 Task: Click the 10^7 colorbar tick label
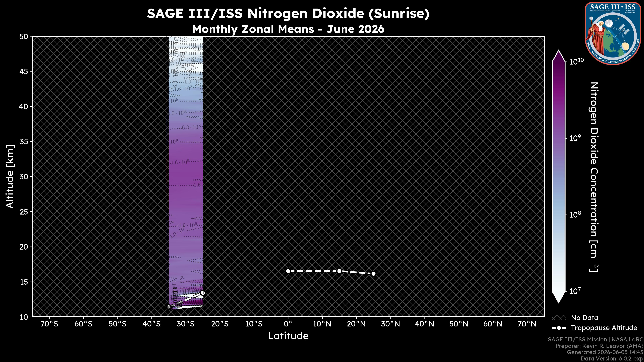tap(575, 291)
